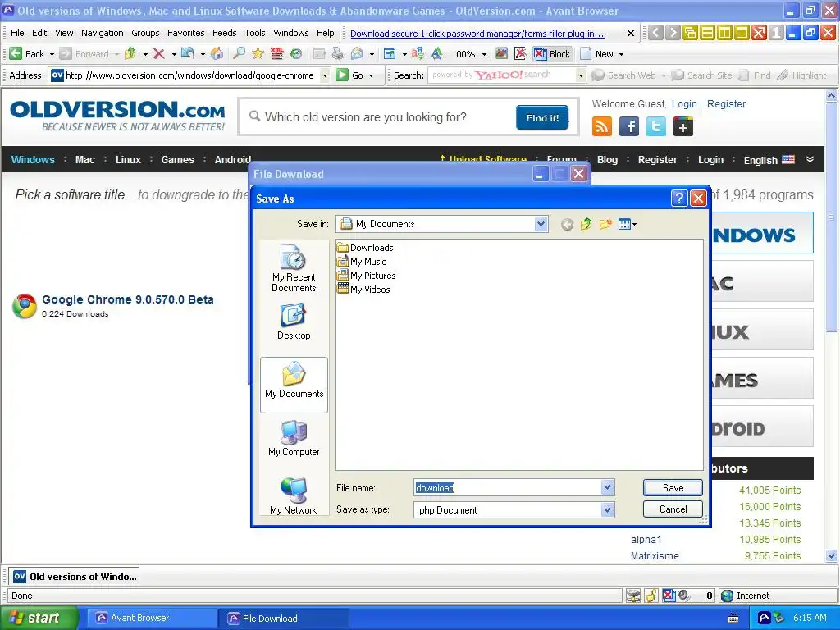Click the Windows start button
This screenshot has height=630, width=840.
coord(39,618)
